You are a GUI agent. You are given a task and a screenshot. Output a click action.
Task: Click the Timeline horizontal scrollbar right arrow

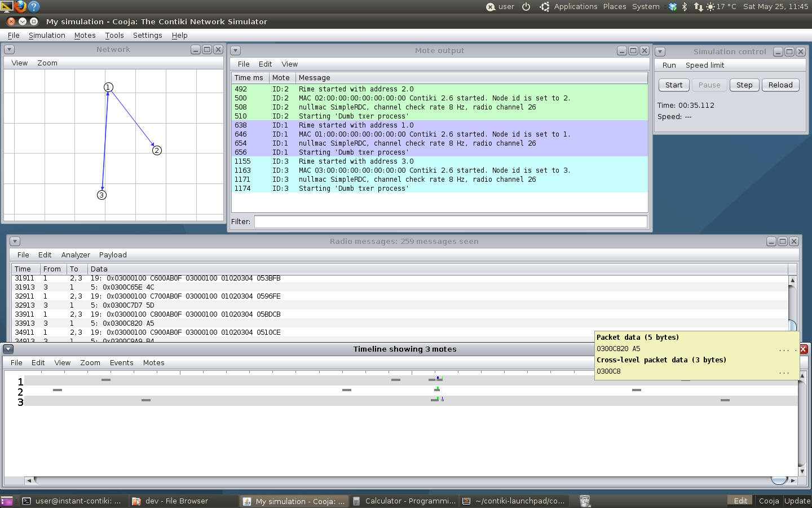(x=793, y=481)
